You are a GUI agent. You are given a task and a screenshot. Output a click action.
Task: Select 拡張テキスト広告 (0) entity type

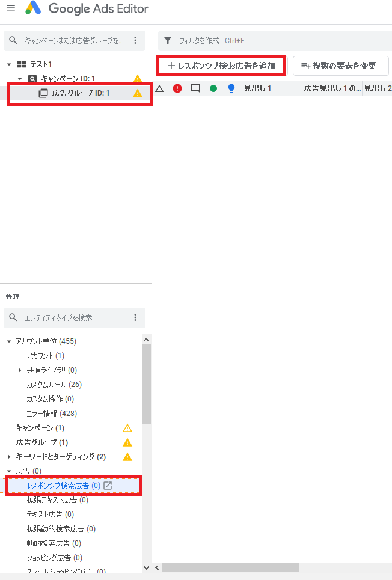click(57, 500)
